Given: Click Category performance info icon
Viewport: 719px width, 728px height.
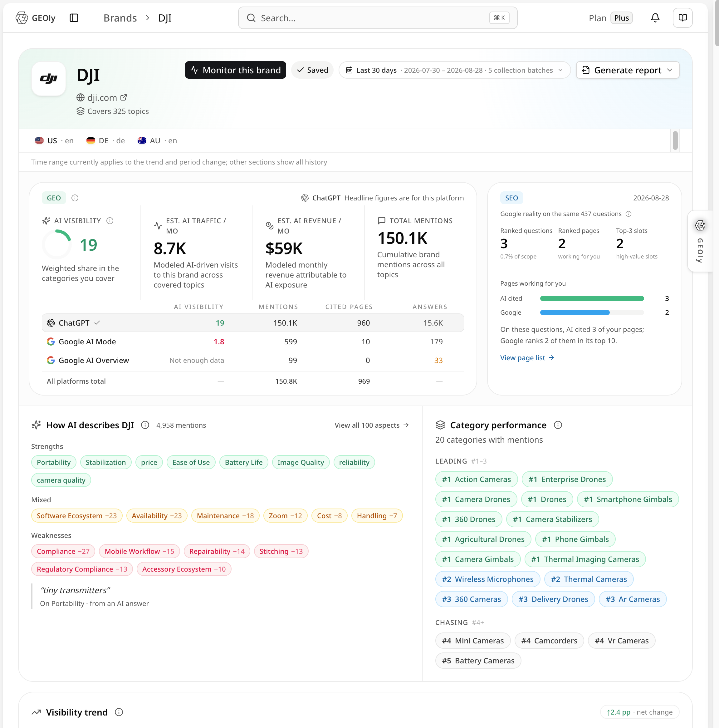Looking at the screenshot, I should click(x=558, y=425).
